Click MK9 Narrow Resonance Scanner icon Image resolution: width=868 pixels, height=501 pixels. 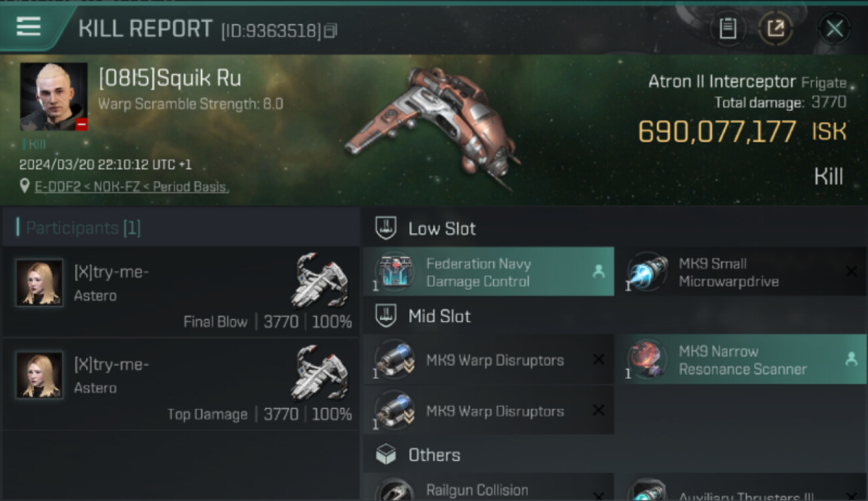647,360
